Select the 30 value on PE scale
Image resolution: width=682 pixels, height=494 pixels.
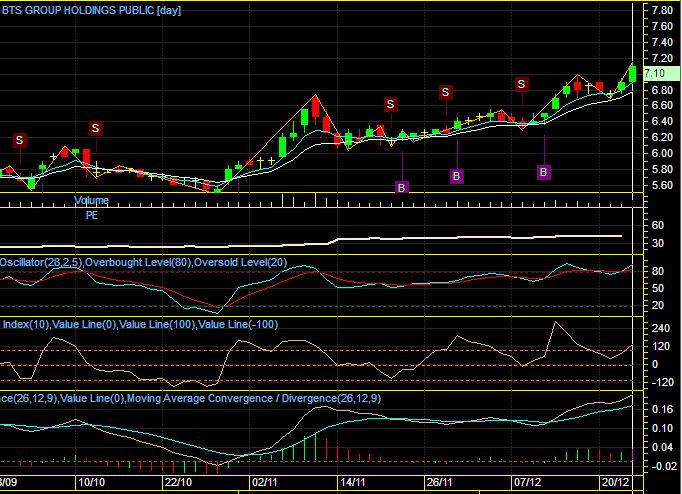(x=658, y=244)
